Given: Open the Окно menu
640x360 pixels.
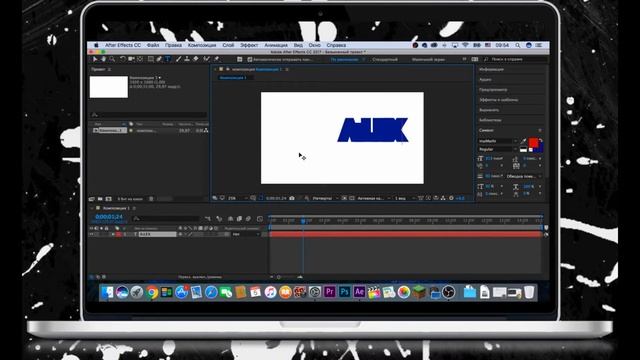Looking at the screenshot, I should (x=314, y=45).
